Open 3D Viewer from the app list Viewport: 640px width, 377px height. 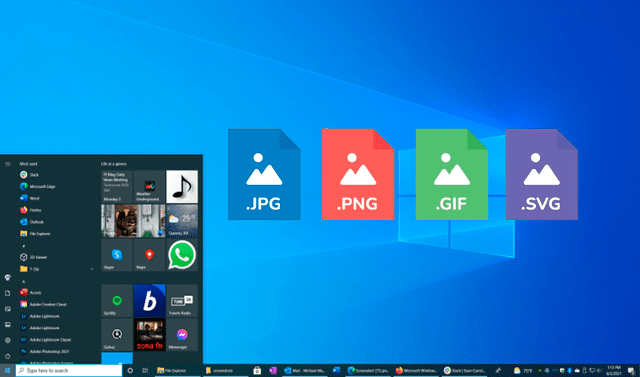[x=33, y=257]
